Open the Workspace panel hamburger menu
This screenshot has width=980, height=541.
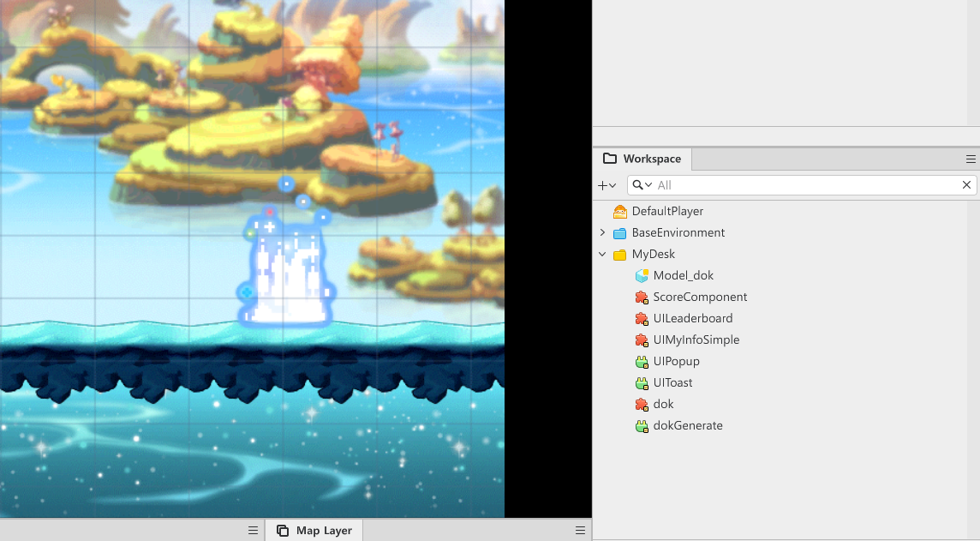pos(971,159)
